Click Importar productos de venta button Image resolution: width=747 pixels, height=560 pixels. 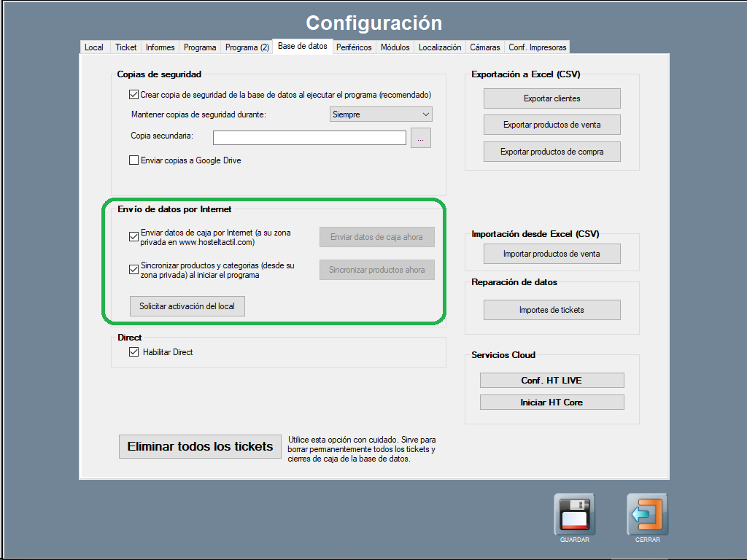point(551,254)
